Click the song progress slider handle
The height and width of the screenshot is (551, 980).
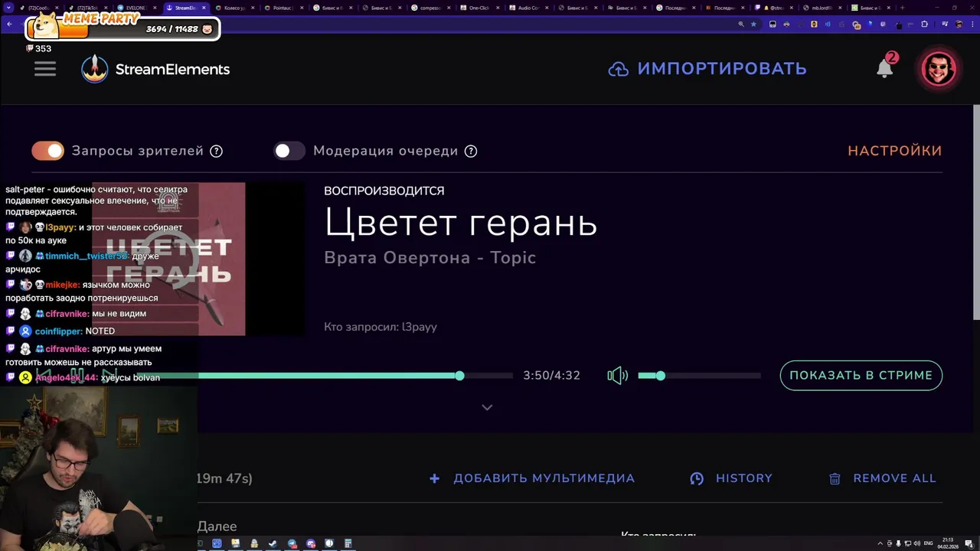459,376
